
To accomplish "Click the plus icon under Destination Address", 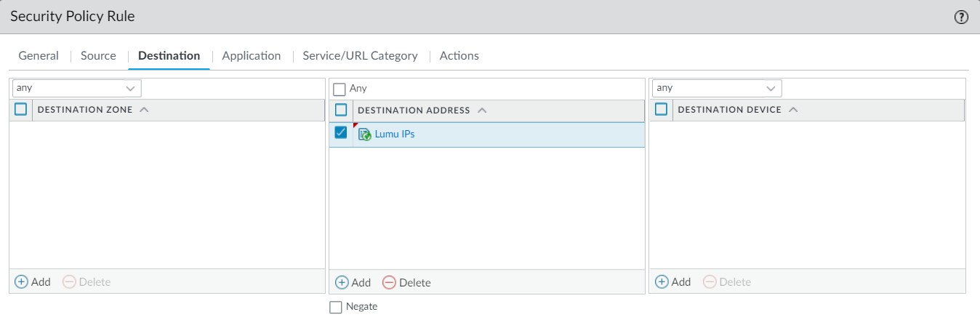I will pos(341,282).
